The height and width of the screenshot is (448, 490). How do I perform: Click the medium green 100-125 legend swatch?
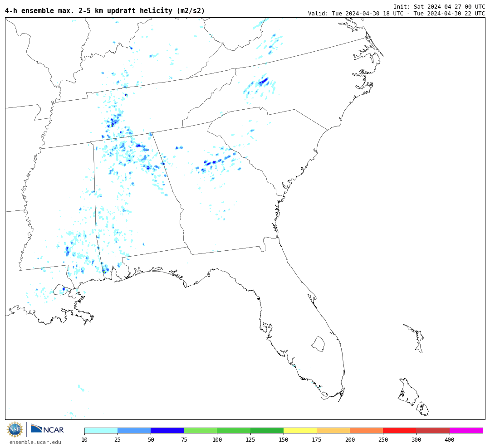pyautogui.click(x=234, y=430)
